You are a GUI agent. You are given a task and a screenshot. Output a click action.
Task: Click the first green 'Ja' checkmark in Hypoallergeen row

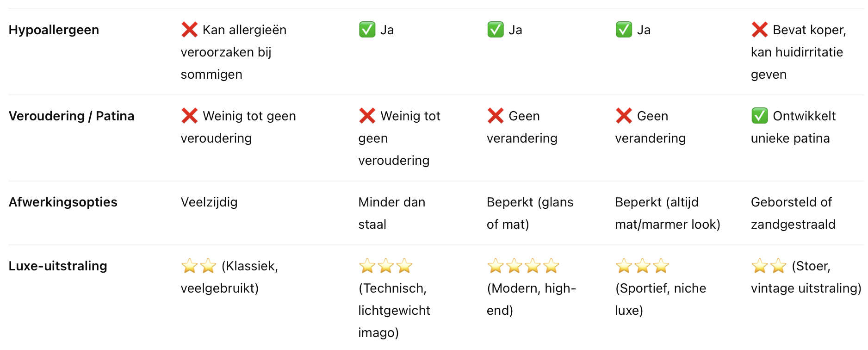click(x=367, y=30)
